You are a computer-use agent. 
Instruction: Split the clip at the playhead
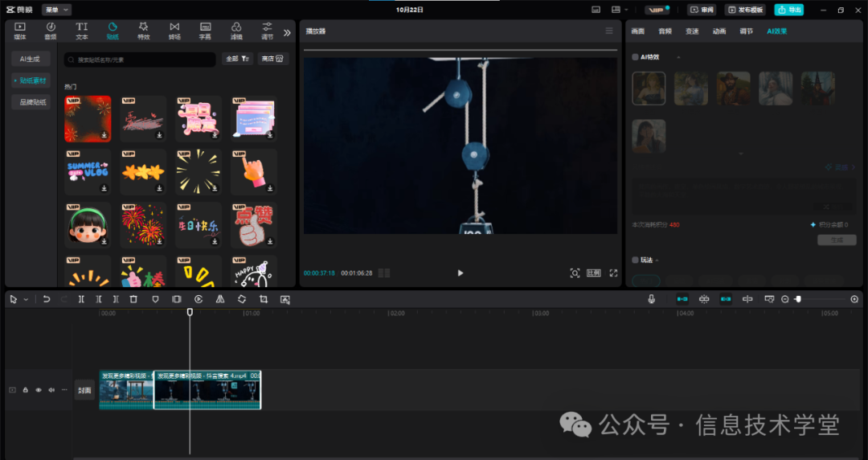81,299
